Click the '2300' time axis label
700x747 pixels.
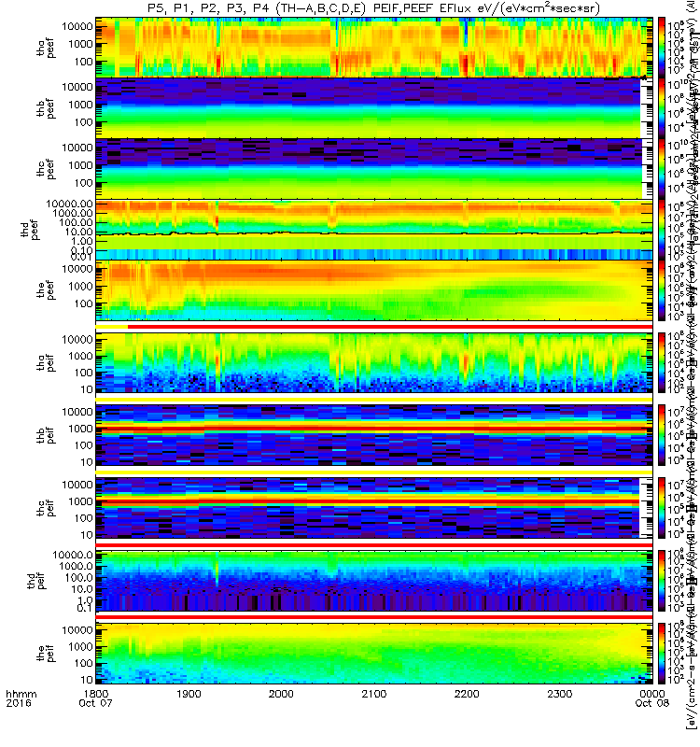(x=559, y=694)
